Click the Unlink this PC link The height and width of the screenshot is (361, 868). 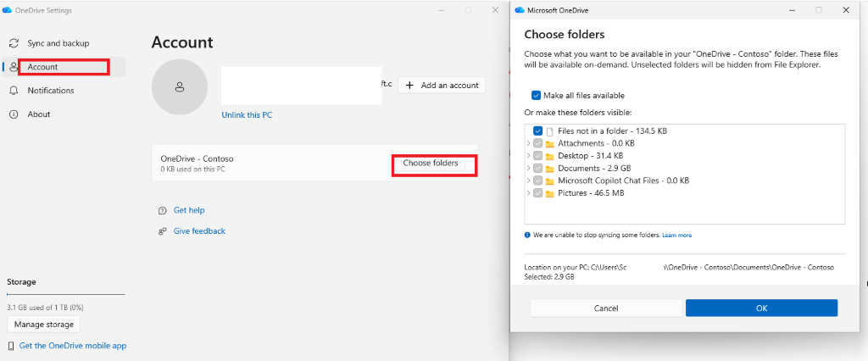pos(247,115)
